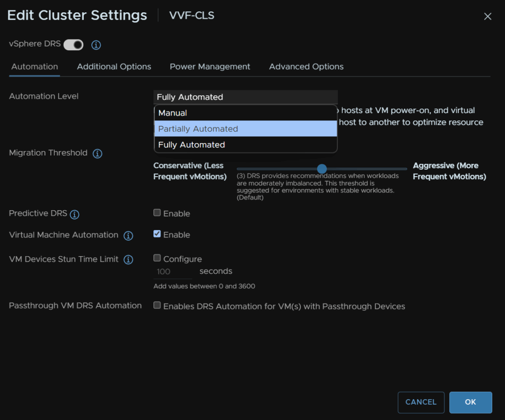505x420 pixels.
Task: Click the 'Aggressive (More Frequent vMotions)' label
Action: 449,171
